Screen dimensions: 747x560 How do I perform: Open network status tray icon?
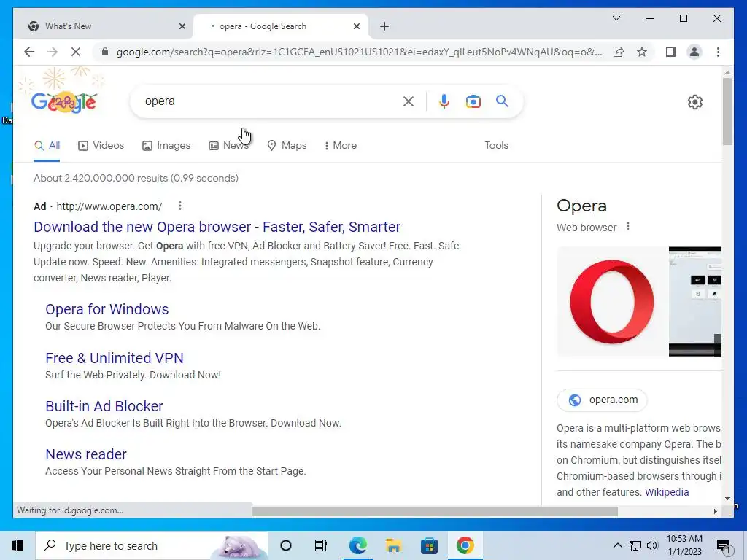[x=635, y=545]
